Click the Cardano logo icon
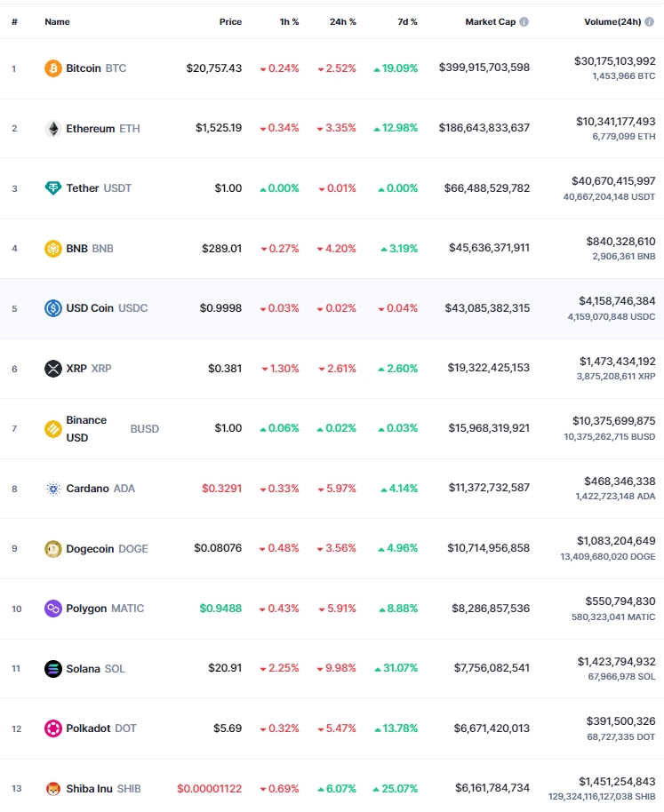The image size is (664, 812). click(x=52, y=489)
